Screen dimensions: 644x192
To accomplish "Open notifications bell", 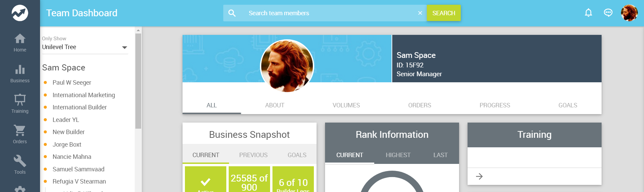I will [x=588, y=13].
